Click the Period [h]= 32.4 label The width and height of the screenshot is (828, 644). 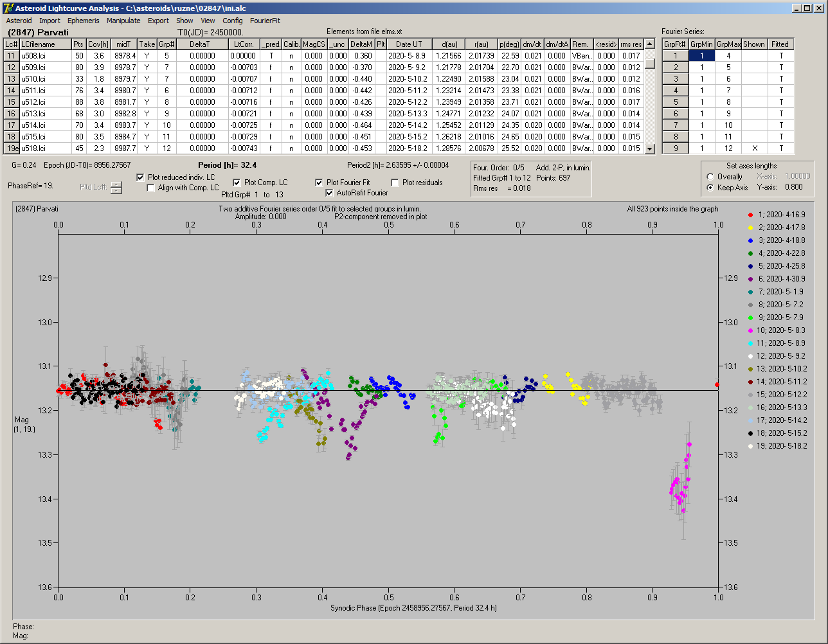pos(228,165)
